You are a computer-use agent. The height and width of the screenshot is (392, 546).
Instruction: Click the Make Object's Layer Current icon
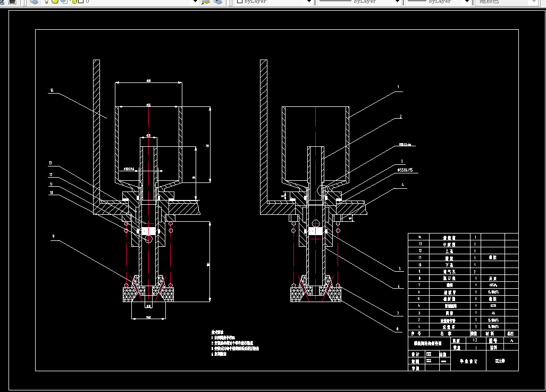pyautogui.click(x=205, y=2)
